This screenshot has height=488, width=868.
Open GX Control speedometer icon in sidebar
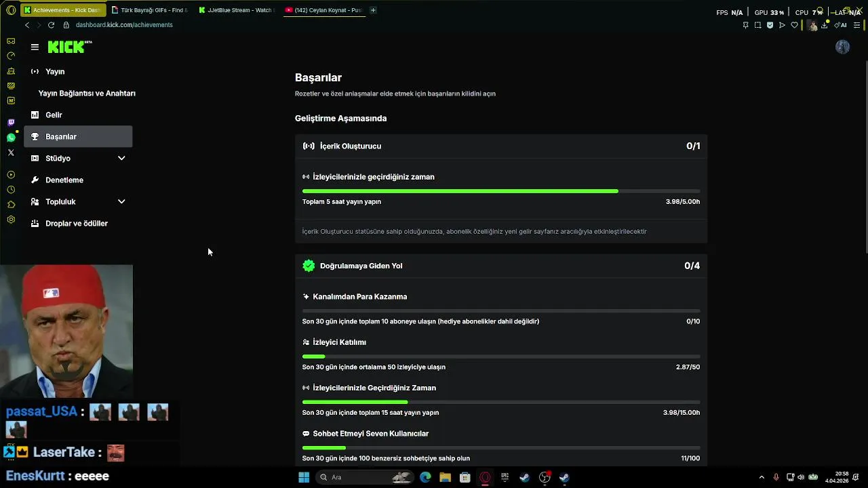coord(11,56)
